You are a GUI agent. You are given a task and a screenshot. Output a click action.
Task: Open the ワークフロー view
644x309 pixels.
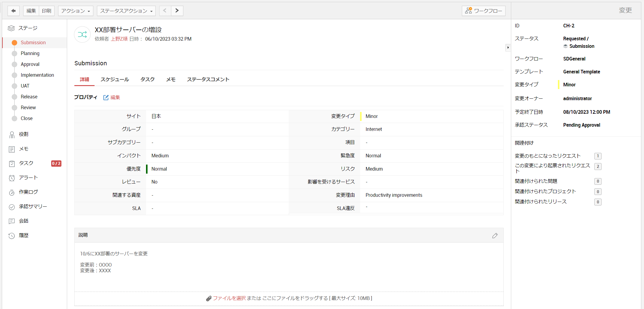[x=483, y=11]
